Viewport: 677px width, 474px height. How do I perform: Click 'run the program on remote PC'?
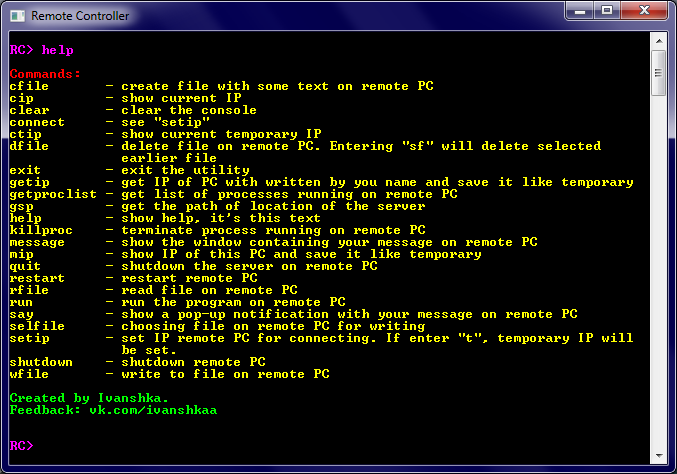point(233,302)
